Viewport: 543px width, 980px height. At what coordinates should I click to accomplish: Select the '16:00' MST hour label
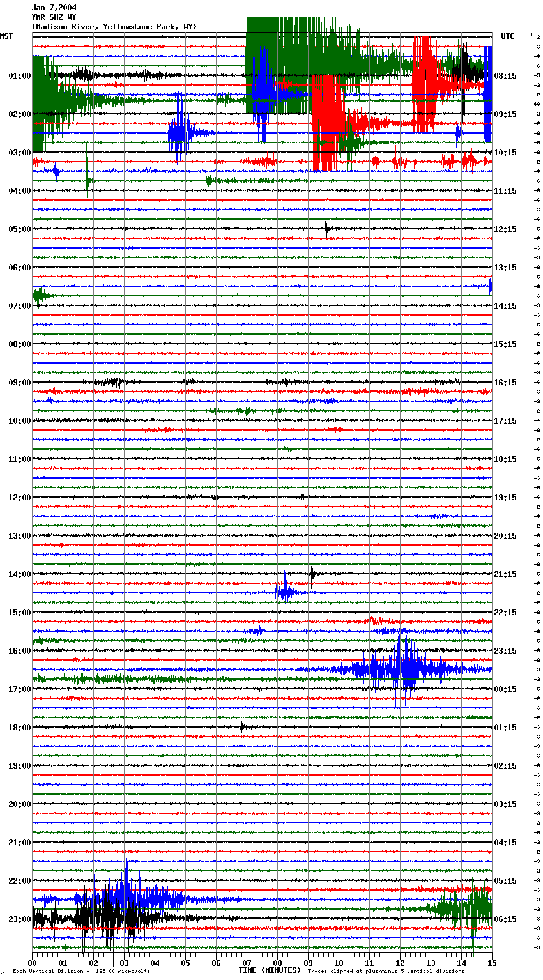(20, 651)
